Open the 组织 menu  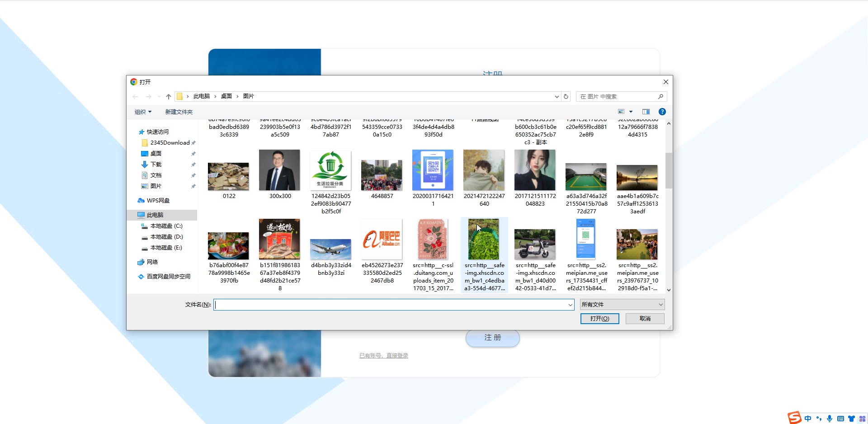point(143,112)
